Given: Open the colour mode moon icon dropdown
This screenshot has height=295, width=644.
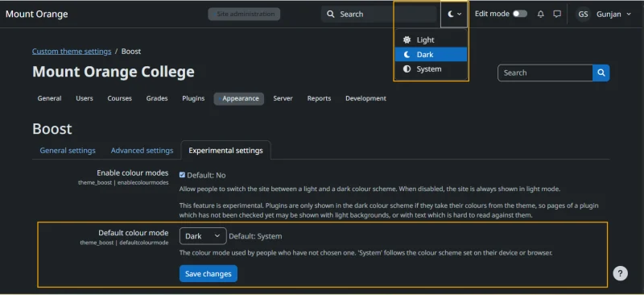Looking at the screenshot, I should point(454,14).
